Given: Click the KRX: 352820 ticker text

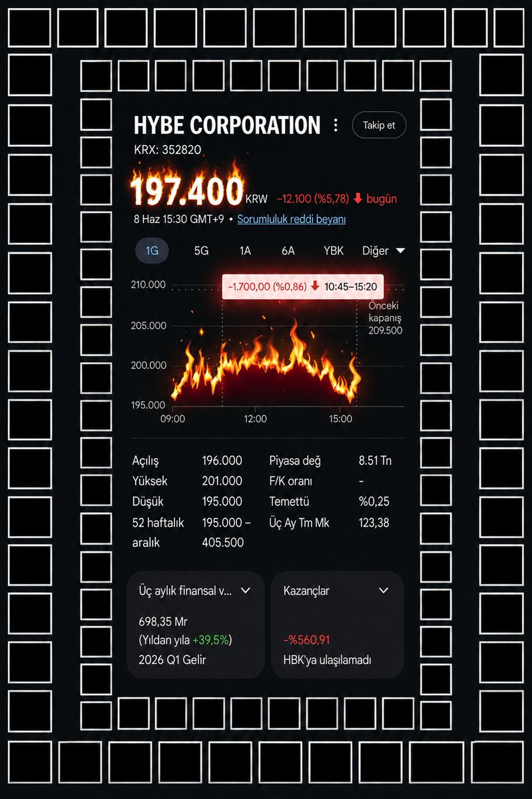Looking at the screenshot, I should click(x=167, y=150).
